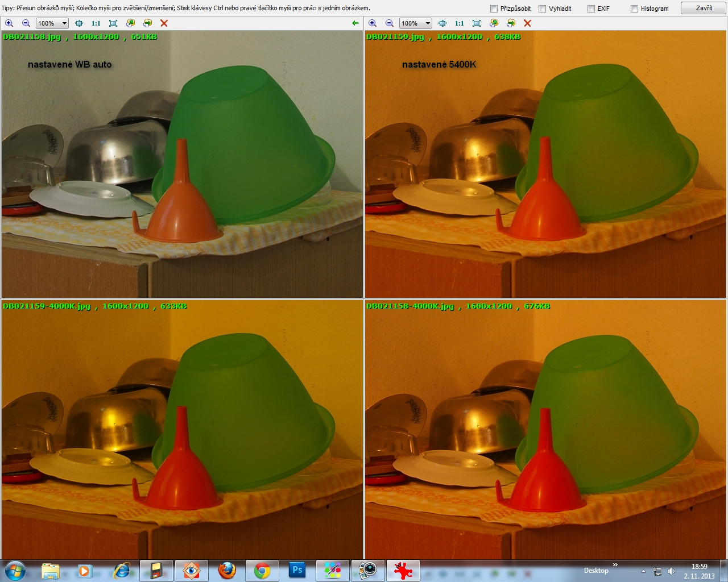Zoom in on the left DB021158.jpg panel
This screenshot has height=582, width=728.
click(x=9, y=23)
